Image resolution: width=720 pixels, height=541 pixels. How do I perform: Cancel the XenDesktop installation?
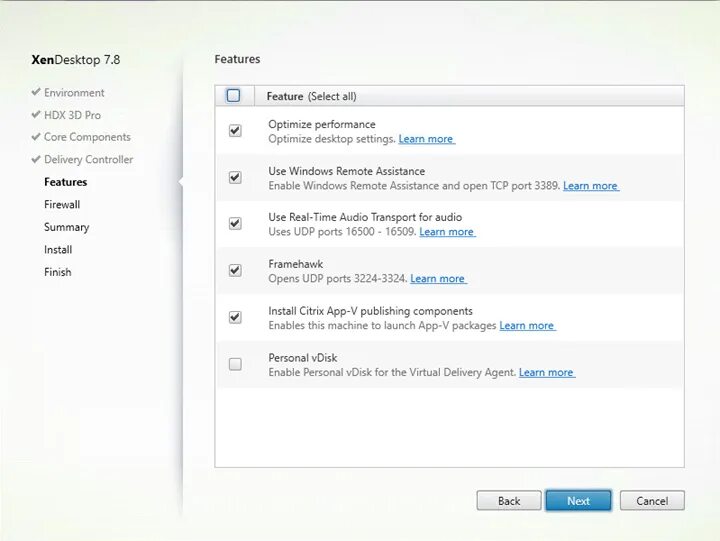(652, 501)
